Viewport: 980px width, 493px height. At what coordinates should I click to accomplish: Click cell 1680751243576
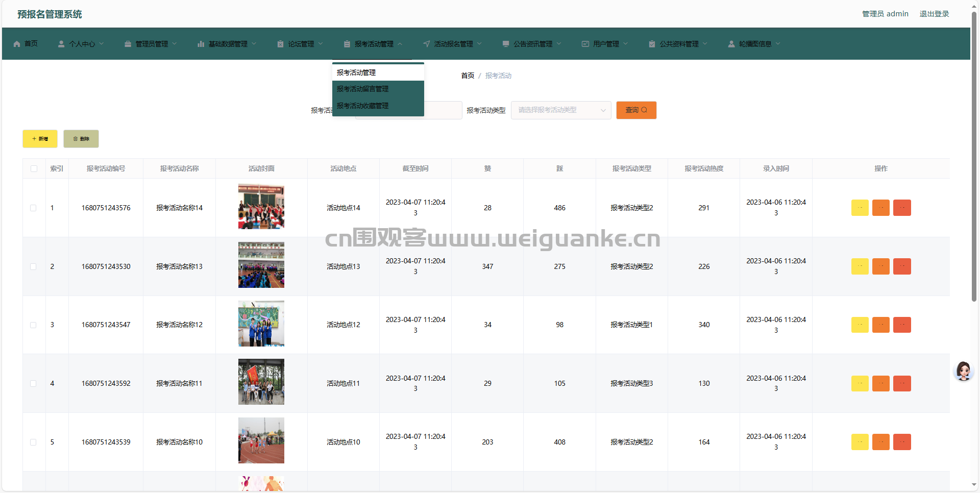(x=106, y=208)
